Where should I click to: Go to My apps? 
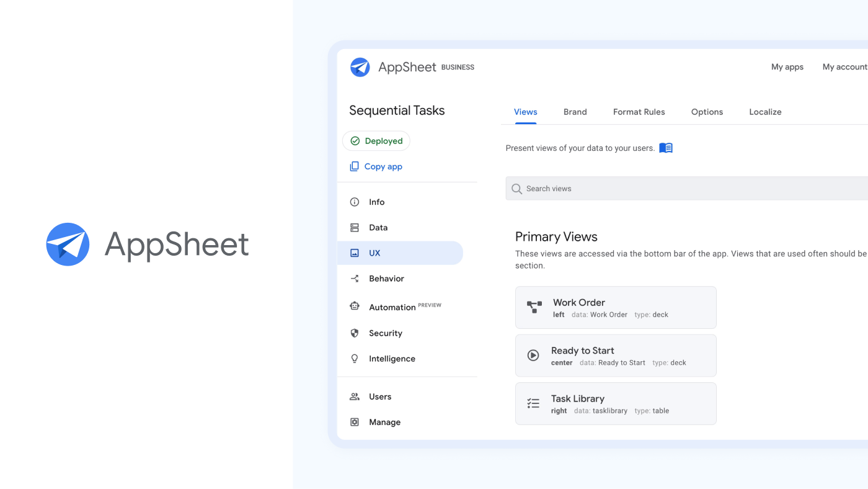tap(787, 67)
